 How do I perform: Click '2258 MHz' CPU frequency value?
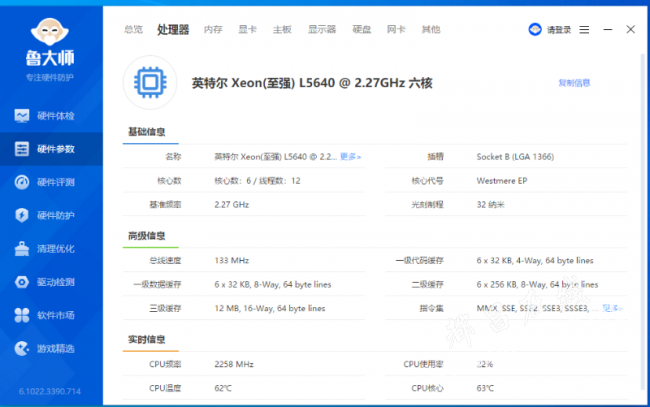click(x=234, y=364)
